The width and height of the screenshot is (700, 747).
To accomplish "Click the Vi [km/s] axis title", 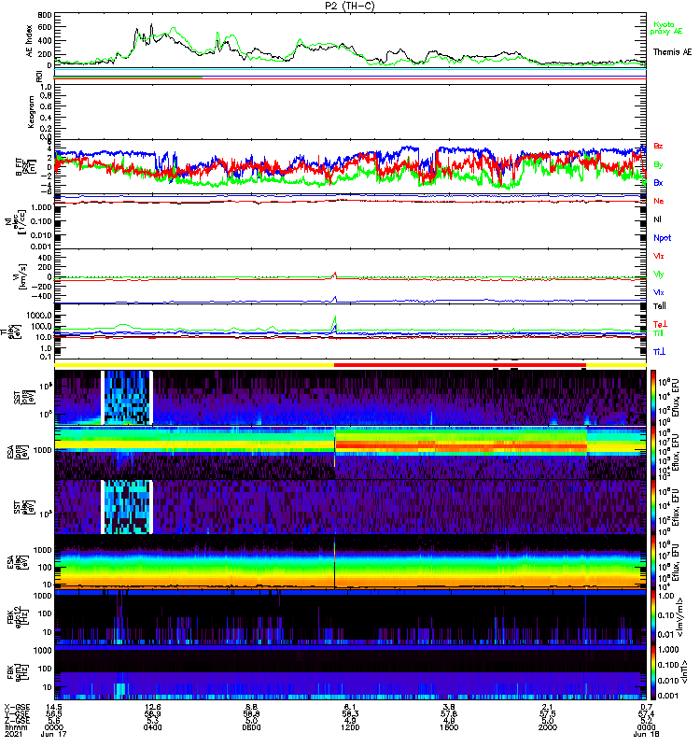I will click(x=22, y=276).
